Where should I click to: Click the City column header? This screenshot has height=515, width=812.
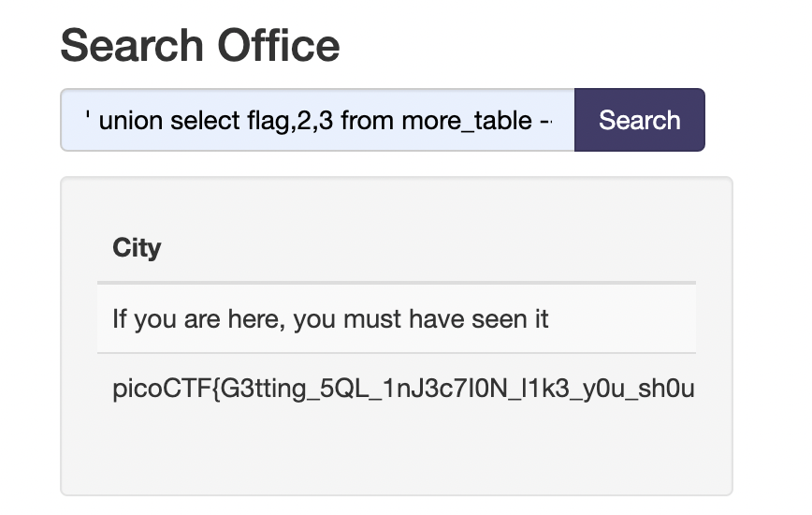click(137, 248)
